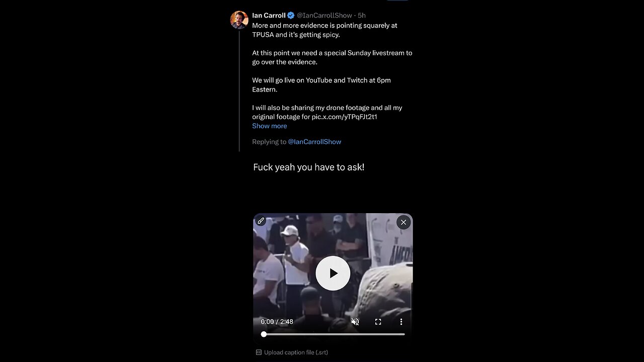
Task: Open @IanCarrollShow in Replying to line
Action: click(314, 142)
